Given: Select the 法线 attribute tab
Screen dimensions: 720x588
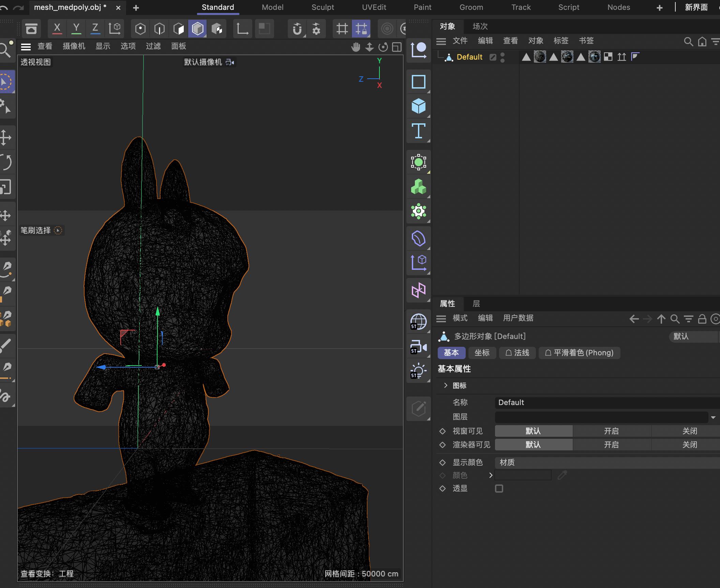Looking at the screenshot, I should click(x=517, y=353).
